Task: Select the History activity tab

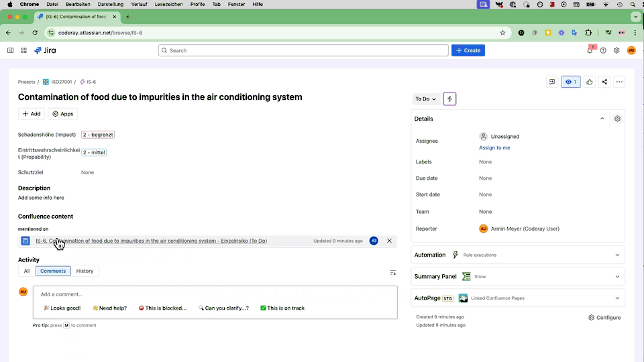Action: (85, 271)
